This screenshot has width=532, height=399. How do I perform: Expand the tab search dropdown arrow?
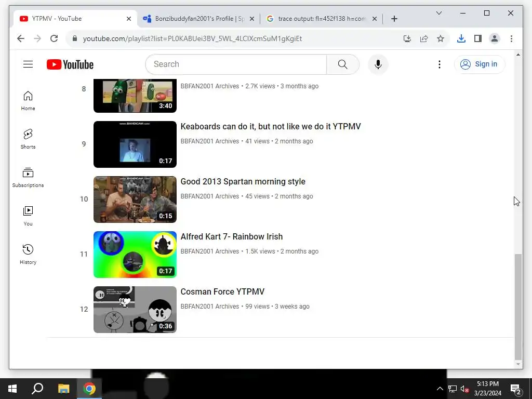[438, 13]
